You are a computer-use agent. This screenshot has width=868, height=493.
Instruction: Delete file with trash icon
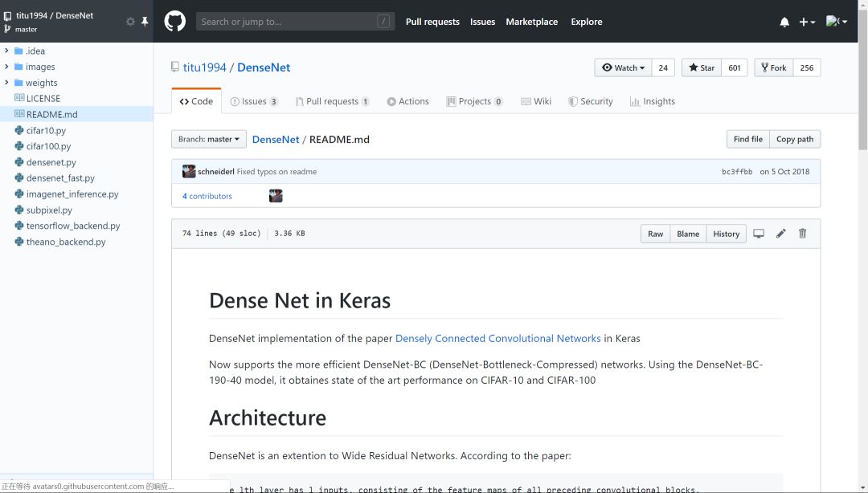click(802, 234)
